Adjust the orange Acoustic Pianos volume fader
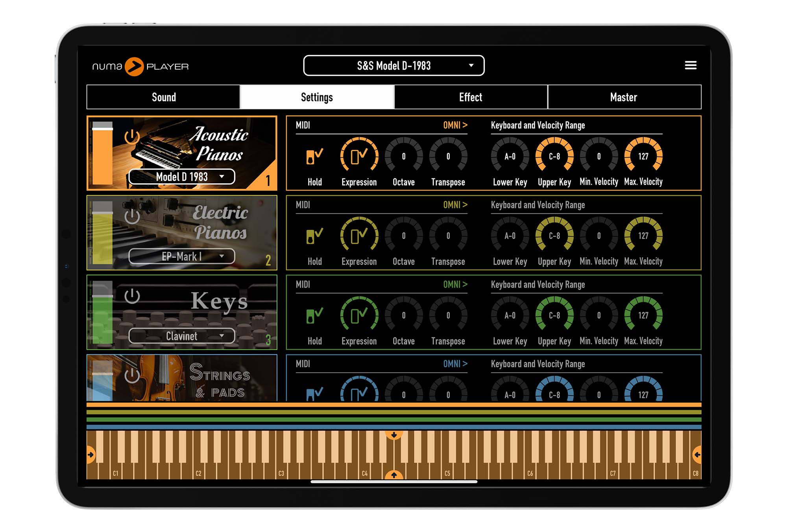Image resolution: width=787 pixels, height=532 pixels. point(102,153)
